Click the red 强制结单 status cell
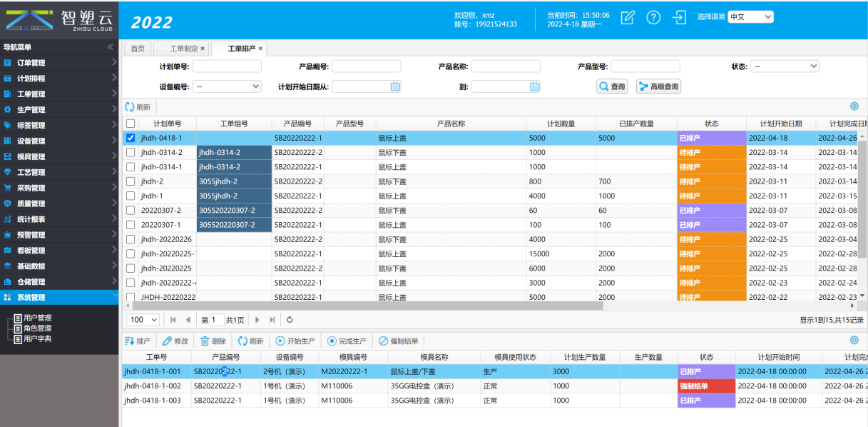Viewport: 868px width, 427px height. pos(706,386)
